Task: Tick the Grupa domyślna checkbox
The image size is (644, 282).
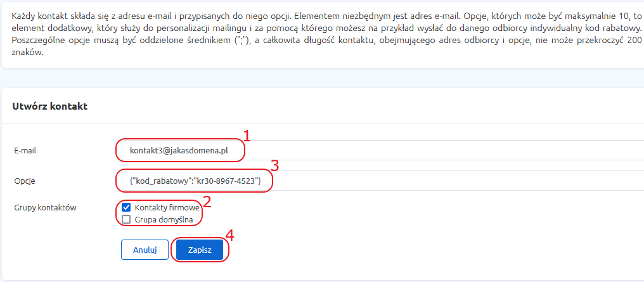Action: click(x=127, y=220)
